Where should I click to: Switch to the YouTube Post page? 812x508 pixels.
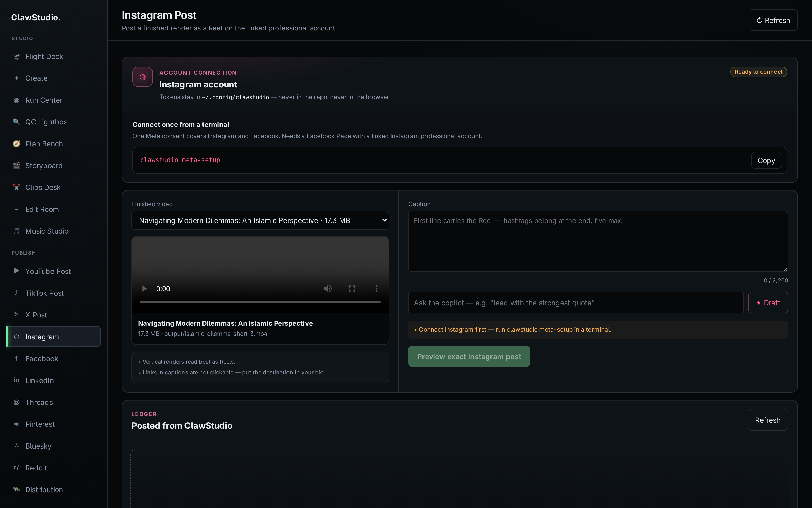tap(54, 271)
